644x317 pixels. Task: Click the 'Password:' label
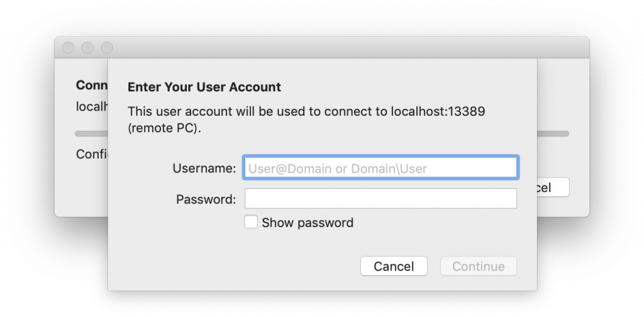pos(206,199)
